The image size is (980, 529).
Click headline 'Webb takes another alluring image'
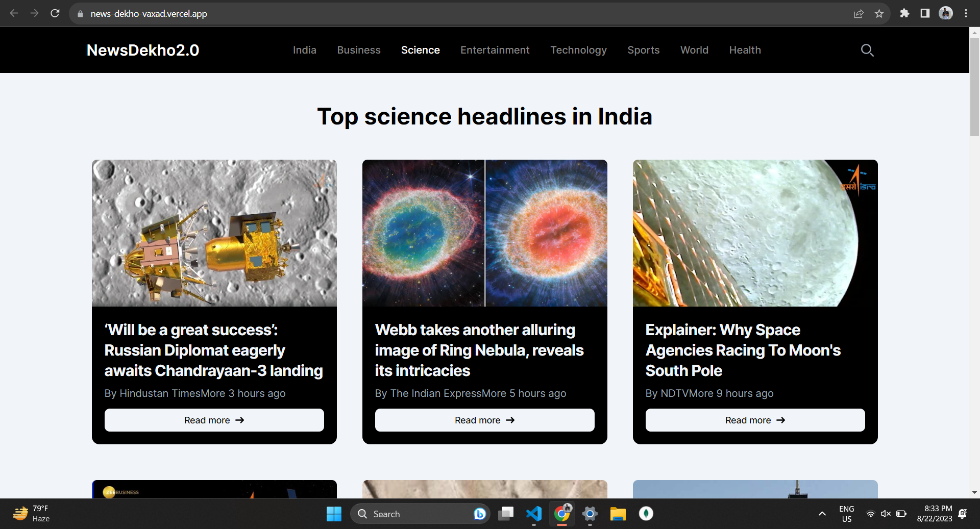[x=479, y=350]
